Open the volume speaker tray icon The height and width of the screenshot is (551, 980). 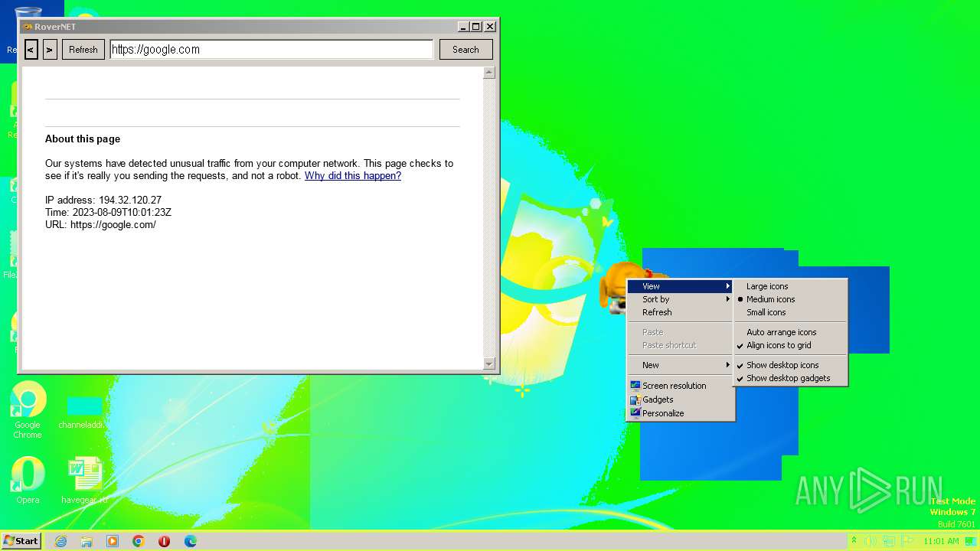[871, 541]
